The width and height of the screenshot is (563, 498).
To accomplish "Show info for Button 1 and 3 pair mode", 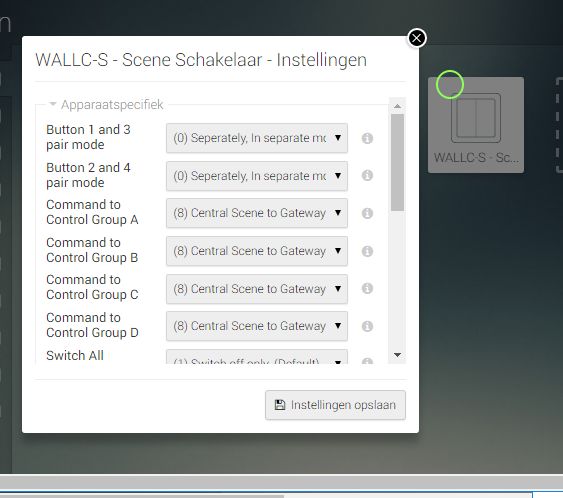I will [x=367, y=138].
